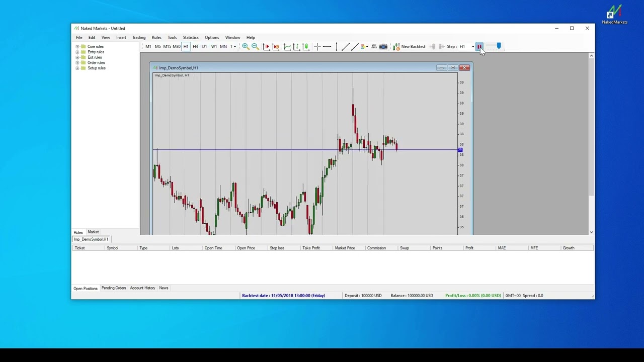
Task: Click the red pause backtest button
Action: click(479, 46)
